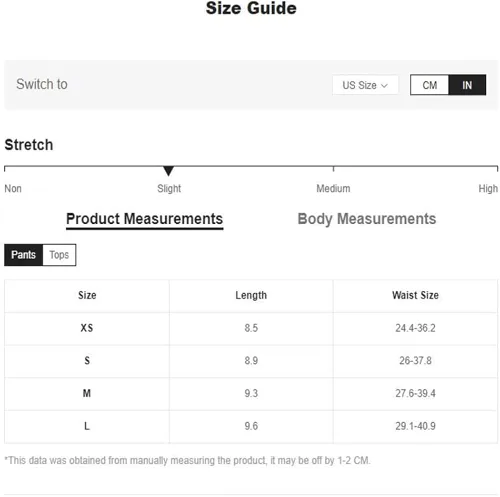The width and height of the screenshot is (500, 497).
Task: Switch units to CM
Action: point(429,85)
